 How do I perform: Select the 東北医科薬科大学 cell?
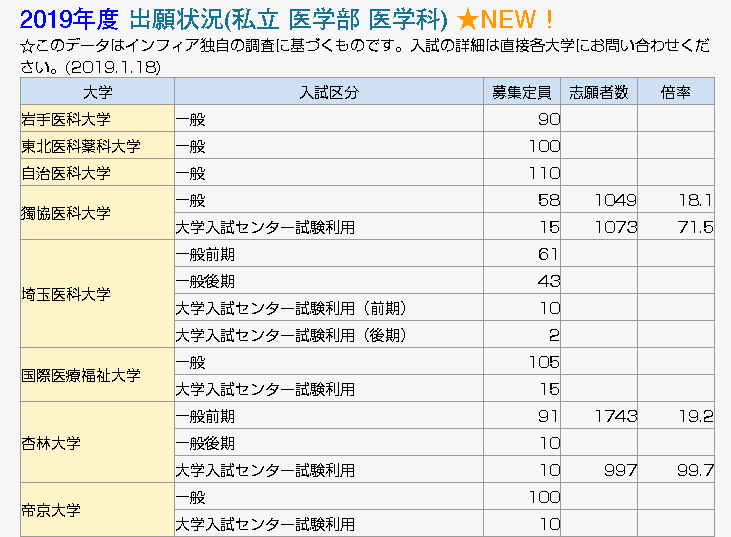click(97, 146)
